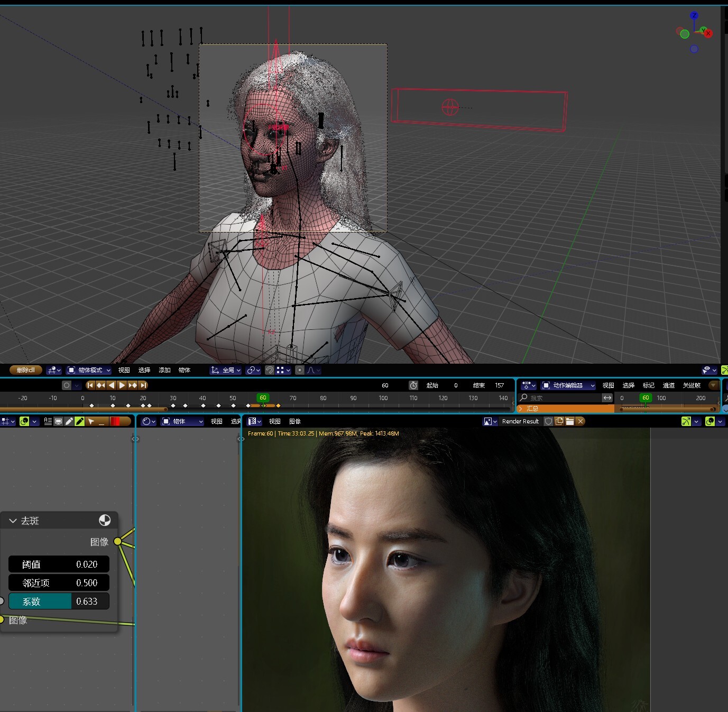728x712 pixels.
Task: Open the 物体模式 mode dropdown
Action: point(89,370)
